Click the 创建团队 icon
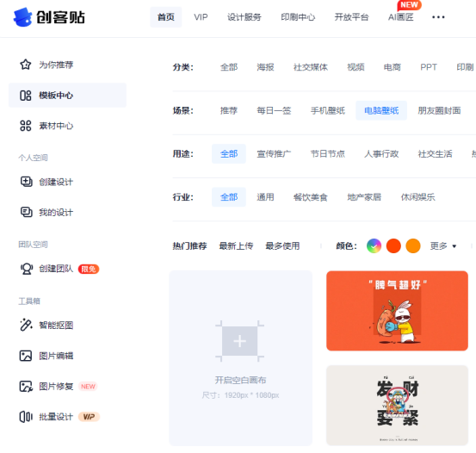476x453 pixels. pos(27,269)
